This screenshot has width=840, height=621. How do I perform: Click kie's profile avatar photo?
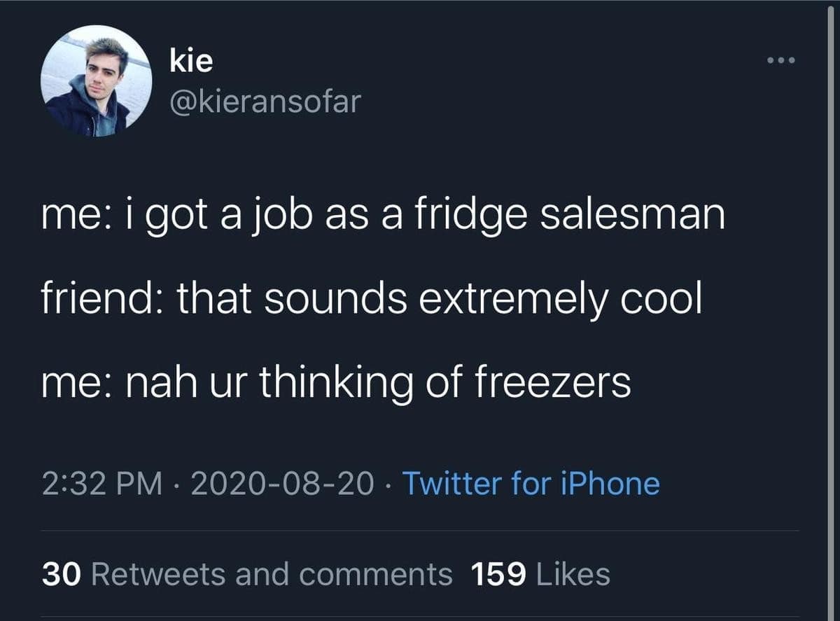[x=96, y=81]
